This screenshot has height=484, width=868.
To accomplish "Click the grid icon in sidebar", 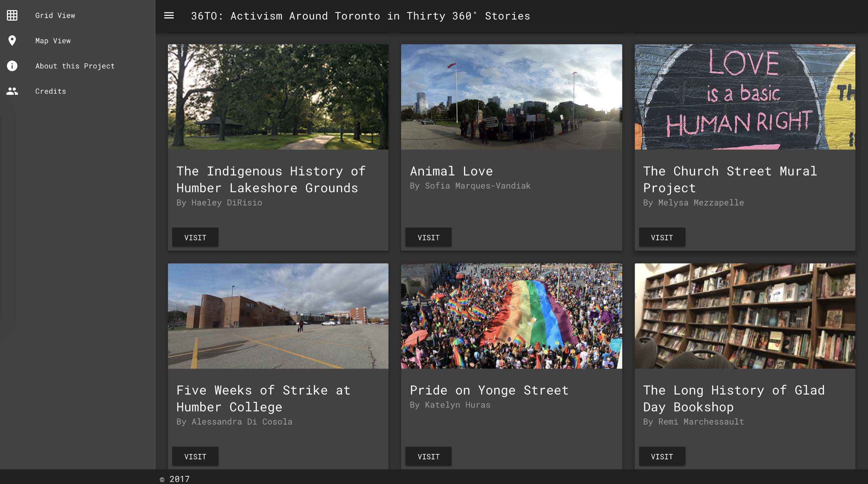I will 12,16.
